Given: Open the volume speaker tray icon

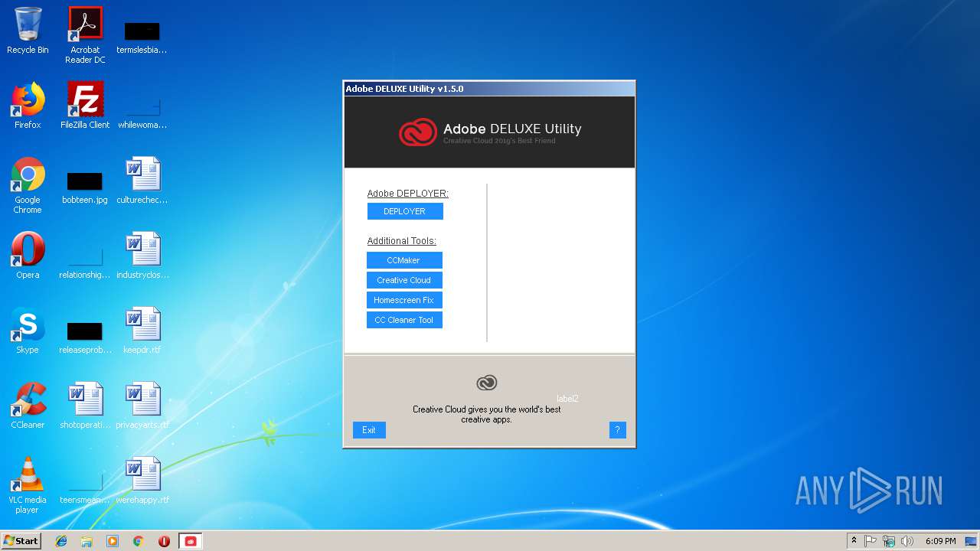Looking at the screenshot, I should coord(907,541).
